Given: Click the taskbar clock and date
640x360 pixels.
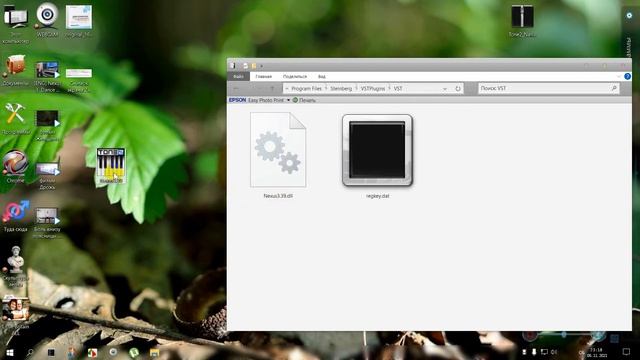Looking at the screenshot, I should point(597,353).
